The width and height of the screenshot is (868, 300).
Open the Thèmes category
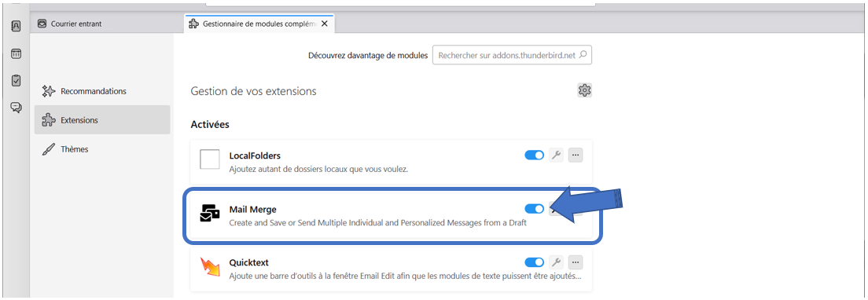point(102,149)
